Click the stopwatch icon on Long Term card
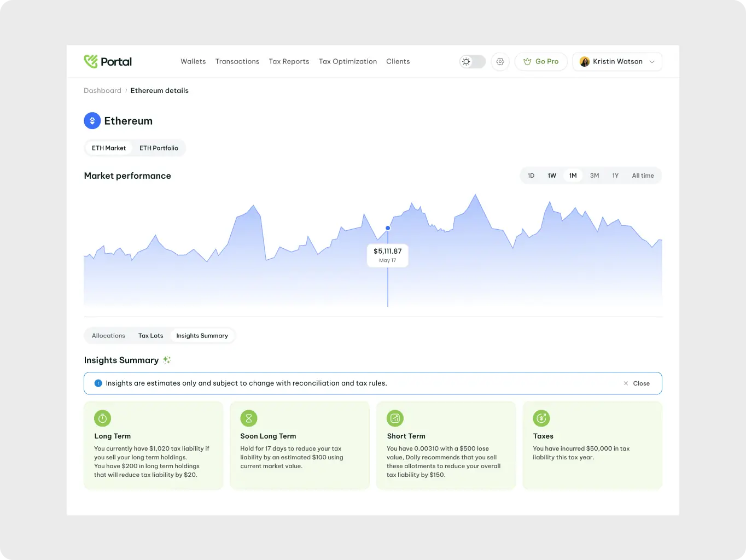746x560 pixels. click(102, 418)
